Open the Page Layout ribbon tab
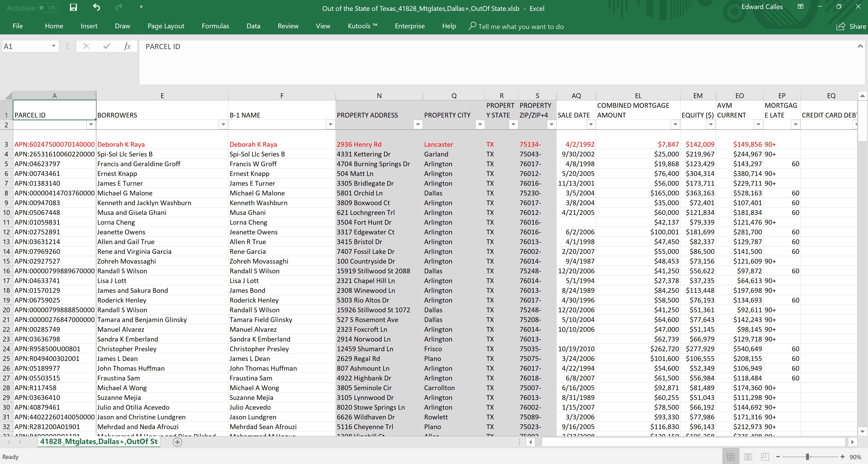 coord(166,26)
